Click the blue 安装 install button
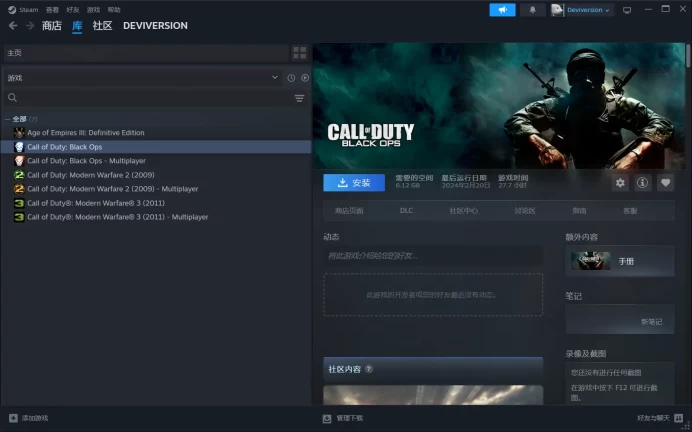 click(354, 183)
